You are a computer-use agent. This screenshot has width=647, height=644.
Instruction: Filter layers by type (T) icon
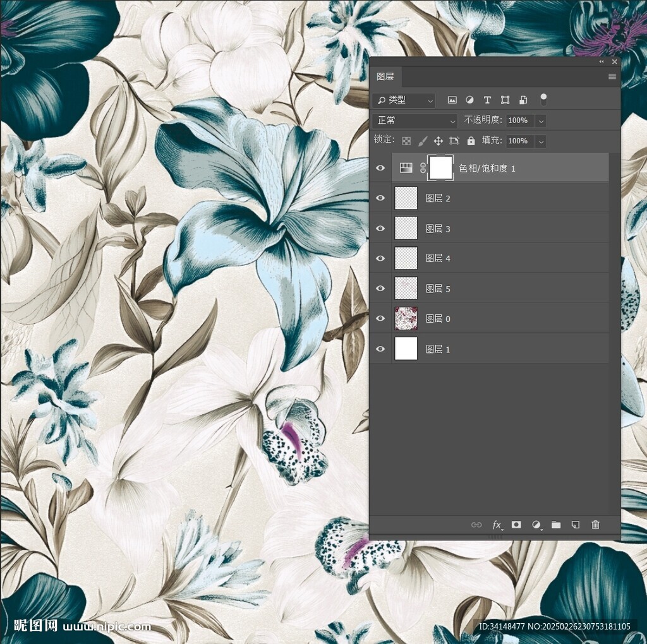point(487,100)
